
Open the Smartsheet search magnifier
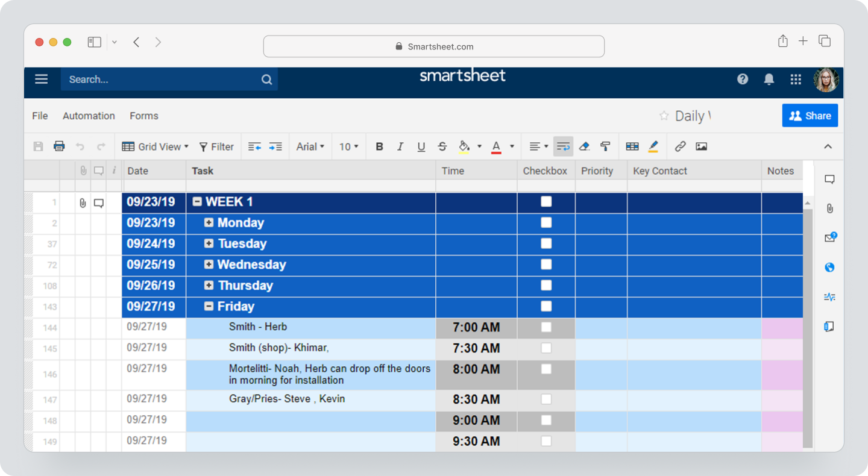(266, 79)
